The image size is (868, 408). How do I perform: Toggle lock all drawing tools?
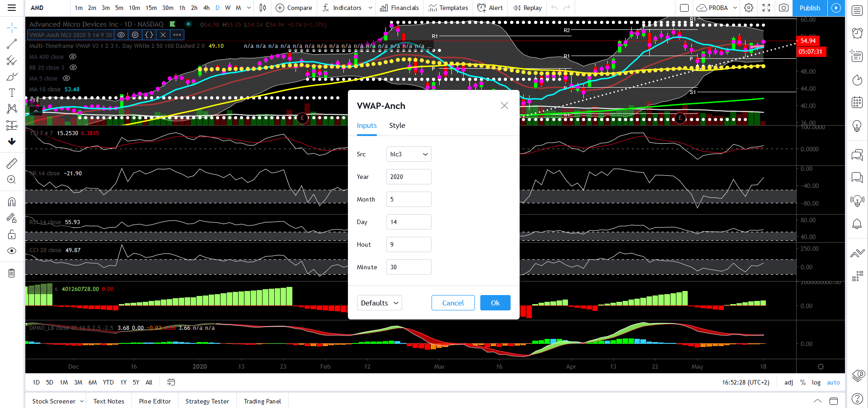tap(12, 234)
